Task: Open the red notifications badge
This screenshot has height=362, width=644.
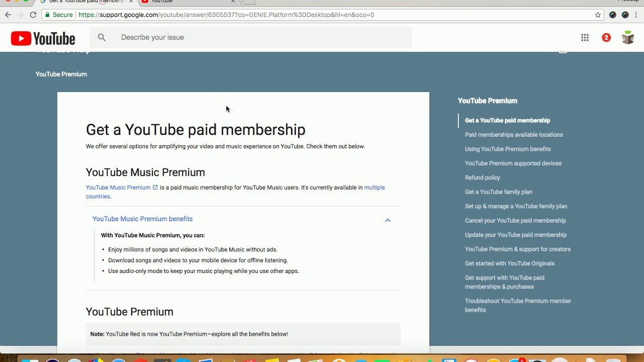Action: point(606,38)
